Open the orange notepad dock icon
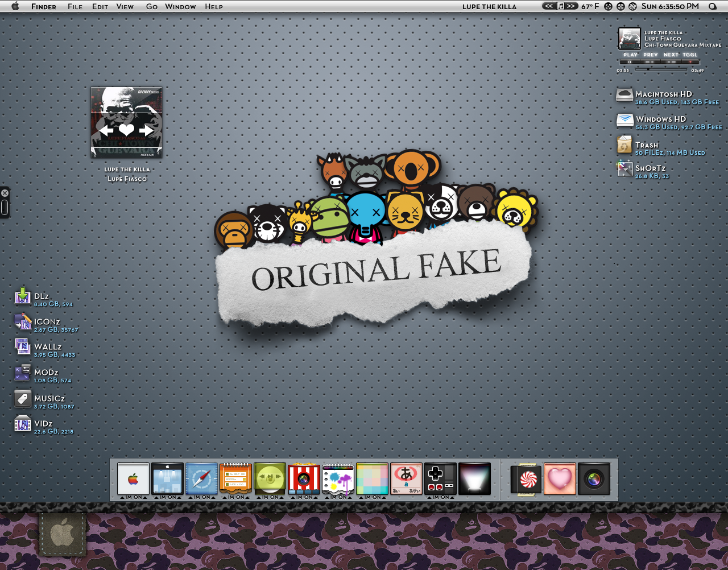The height and width of the screenshot is (570, 728). click(x=235, y=479)
